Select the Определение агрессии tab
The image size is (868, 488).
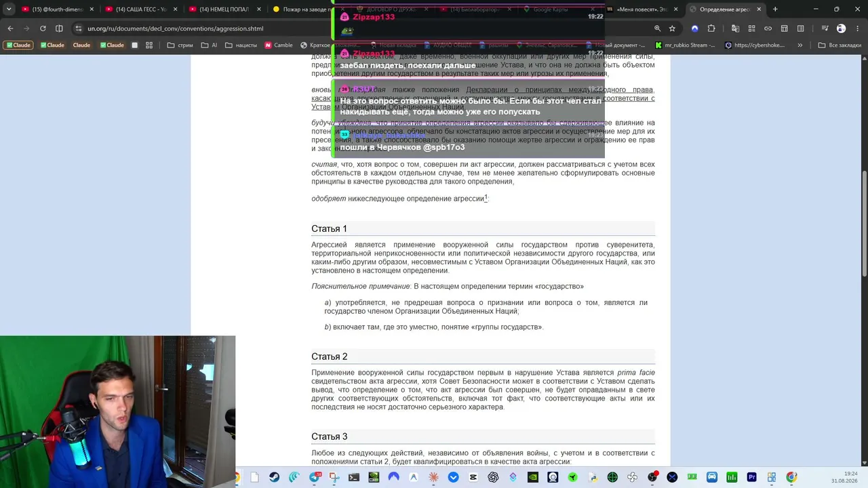tap(724, 9)
